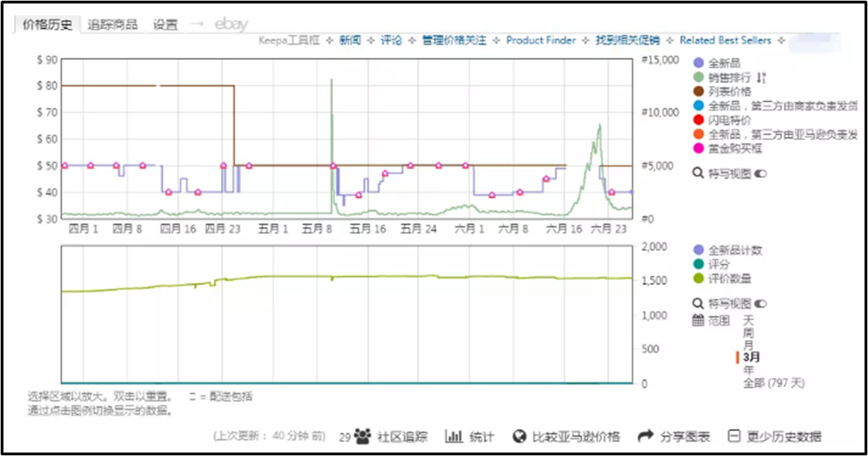Click the sort icon beside 销售排行
Screen dimensions: 868x456
[x=761, y=77]
